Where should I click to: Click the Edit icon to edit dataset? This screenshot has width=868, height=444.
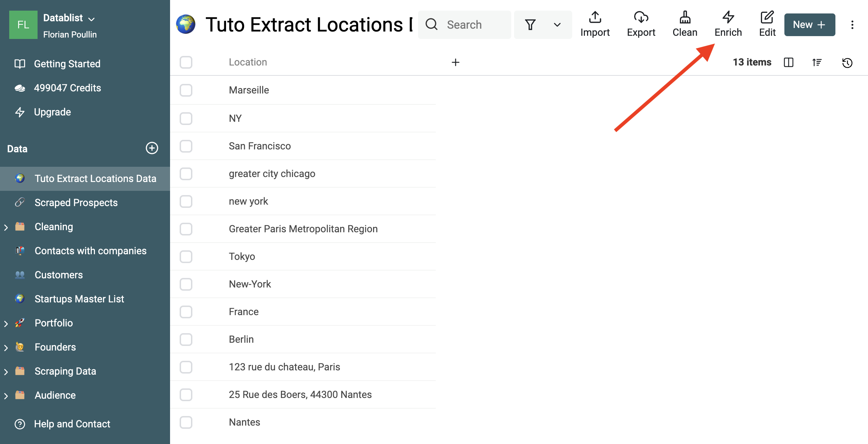point(767,24)
